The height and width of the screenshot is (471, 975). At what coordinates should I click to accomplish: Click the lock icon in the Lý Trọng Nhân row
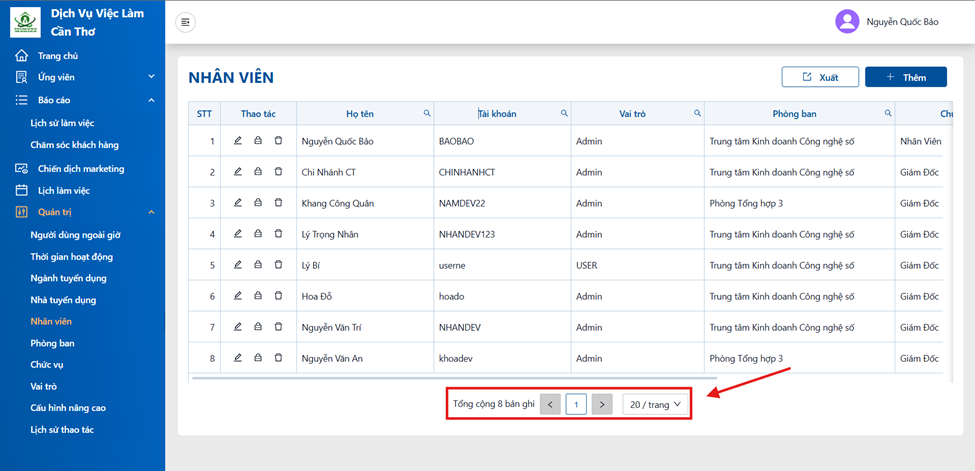(x=257, y=234)
